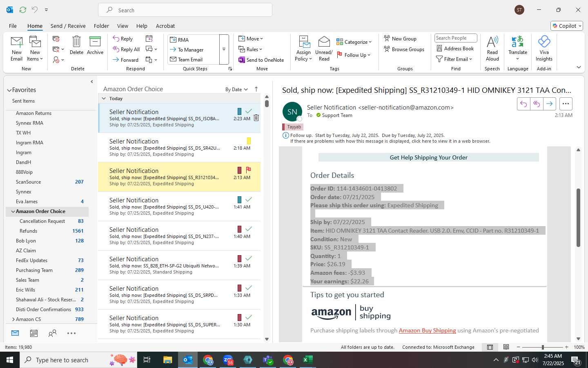The image size is (588, 368).
Task: Click Reply All in the ribbon
Action: tap(126, 49)
